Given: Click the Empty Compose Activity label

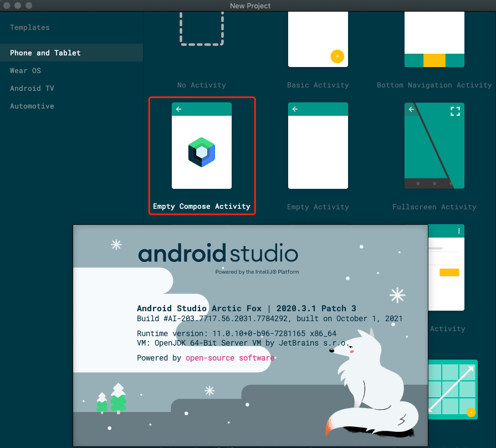Looking at the screenshot, I should [202, 207].
